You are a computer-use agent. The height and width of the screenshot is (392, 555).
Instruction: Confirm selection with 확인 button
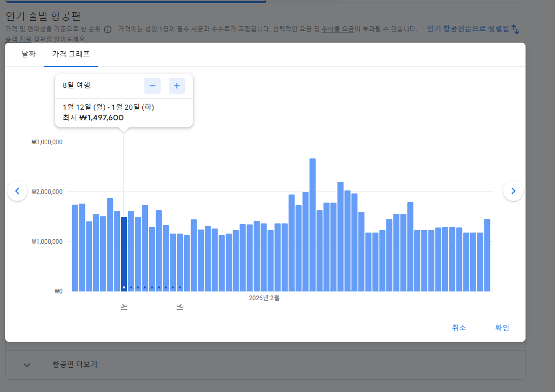502,328
